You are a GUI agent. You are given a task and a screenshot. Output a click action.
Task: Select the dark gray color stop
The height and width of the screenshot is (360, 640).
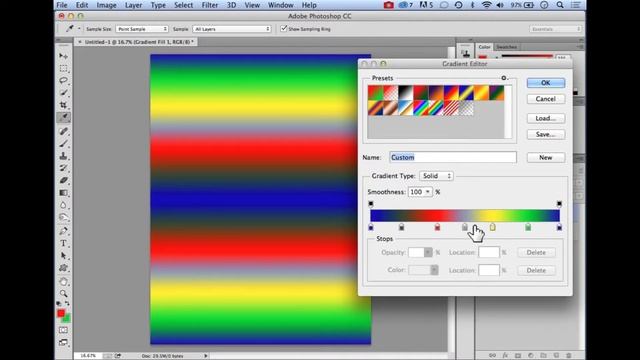click(x=401, y=227)
